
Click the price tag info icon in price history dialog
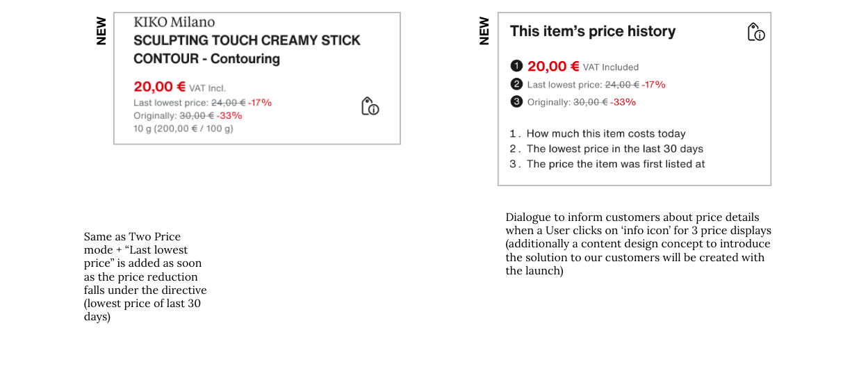click(x=756, y=32)
